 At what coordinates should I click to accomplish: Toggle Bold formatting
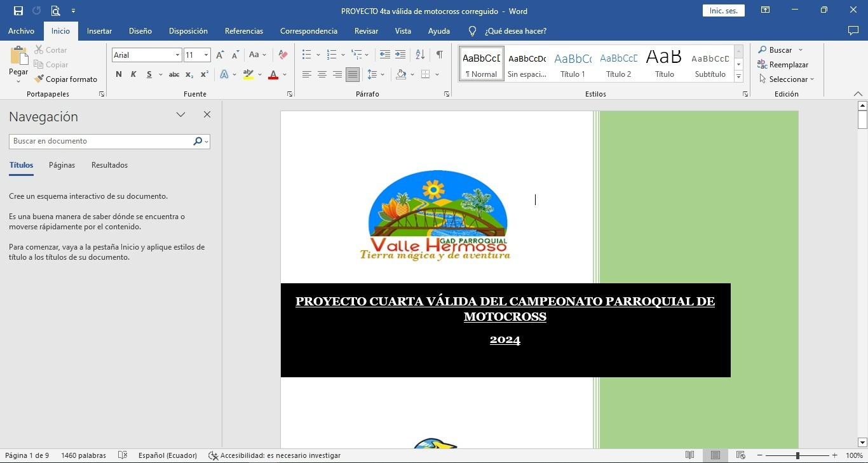tap(119, 74)
